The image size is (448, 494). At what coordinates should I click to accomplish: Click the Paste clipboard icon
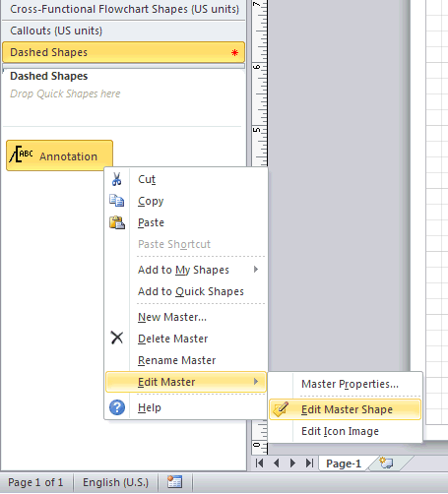(x=117, y=222)
